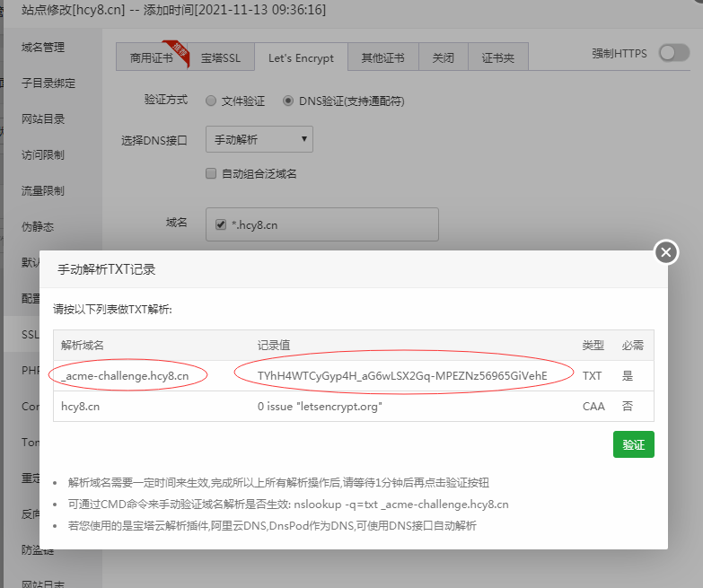
Task: Close the manual TXT record dialog
Action: pos(665,252)
